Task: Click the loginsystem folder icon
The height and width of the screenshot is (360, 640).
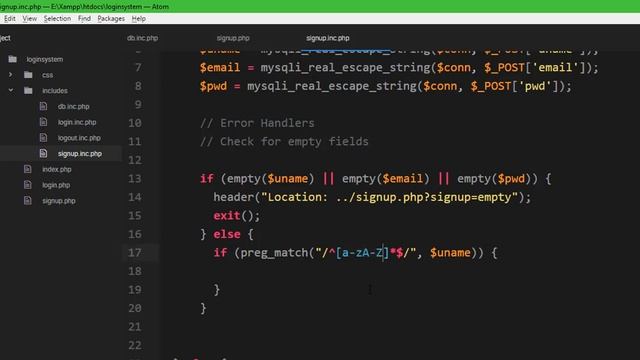Action: 13,59
